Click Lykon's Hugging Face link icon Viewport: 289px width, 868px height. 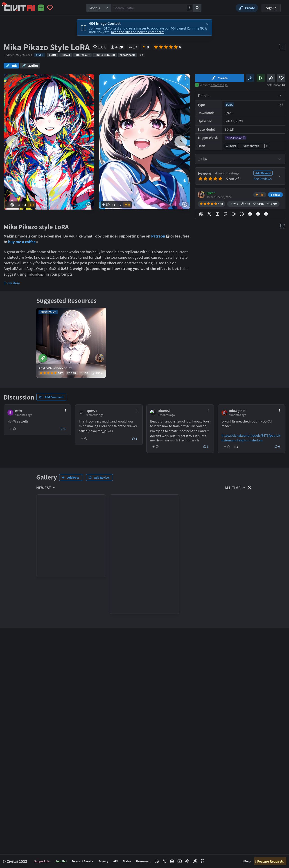click(201, 214)
